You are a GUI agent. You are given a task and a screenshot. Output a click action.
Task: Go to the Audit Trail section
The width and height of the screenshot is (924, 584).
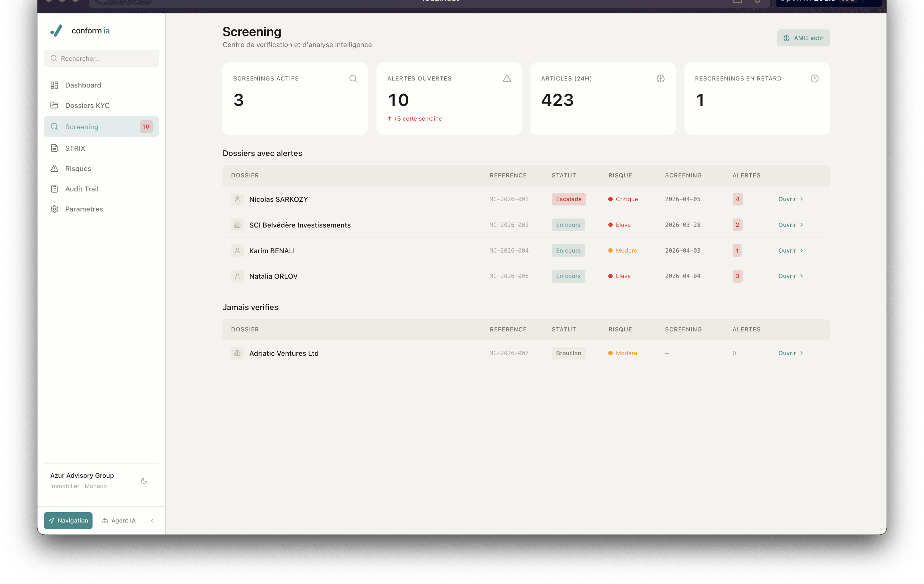click(82, 189)
